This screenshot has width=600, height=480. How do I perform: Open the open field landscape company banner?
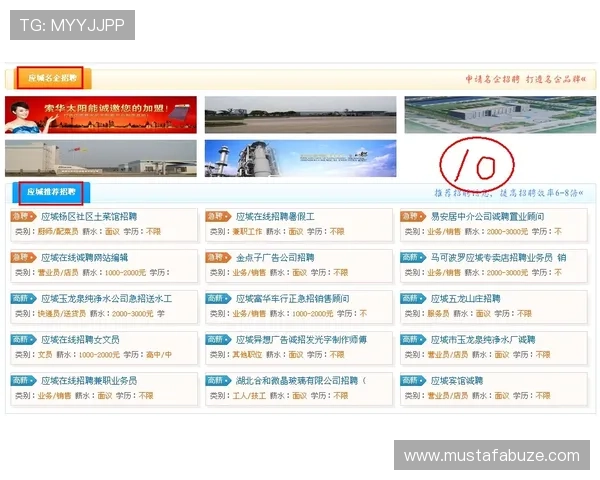pyautogui.click(x=300, y=115)
